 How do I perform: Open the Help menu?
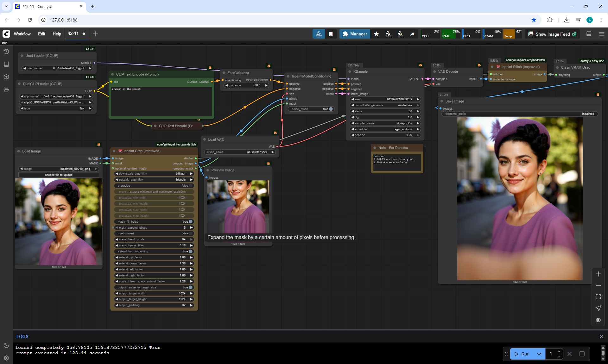coord(57,34)
